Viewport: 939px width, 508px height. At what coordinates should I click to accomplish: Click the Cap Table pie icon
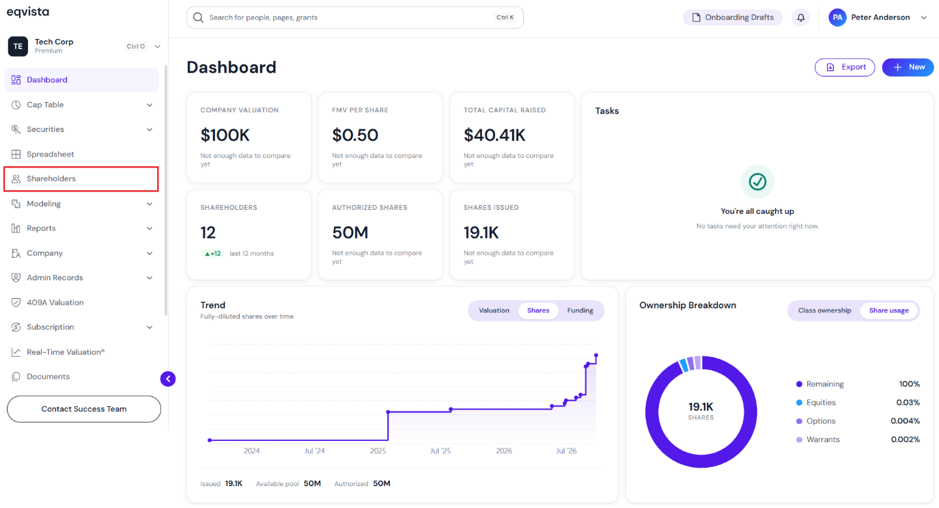[x=16, y=105]
